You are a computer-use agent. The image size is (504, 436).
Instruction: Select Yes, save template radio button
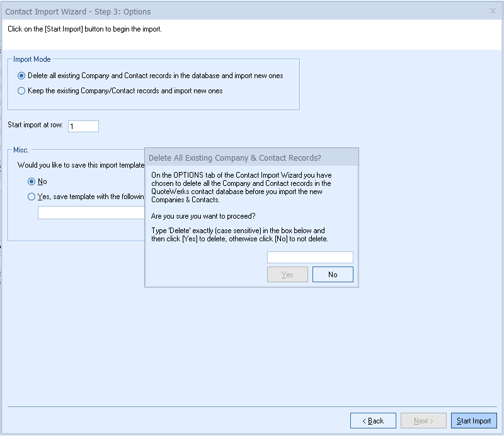tap(31, 197)
